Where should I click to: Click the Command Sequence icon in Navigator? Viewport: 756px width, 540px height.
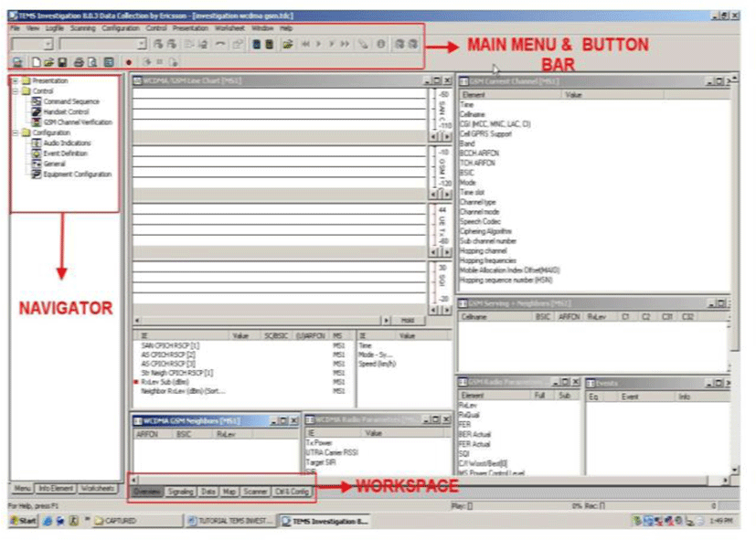[37, 101]
